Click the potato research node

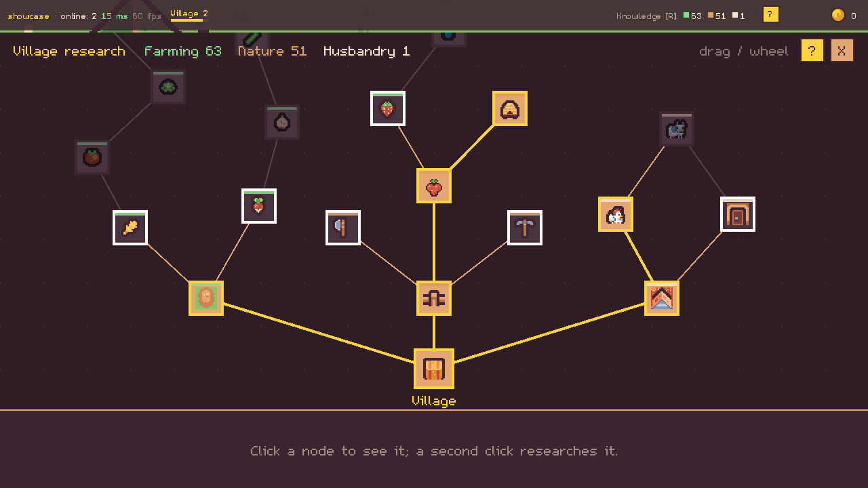pos(206,298)
